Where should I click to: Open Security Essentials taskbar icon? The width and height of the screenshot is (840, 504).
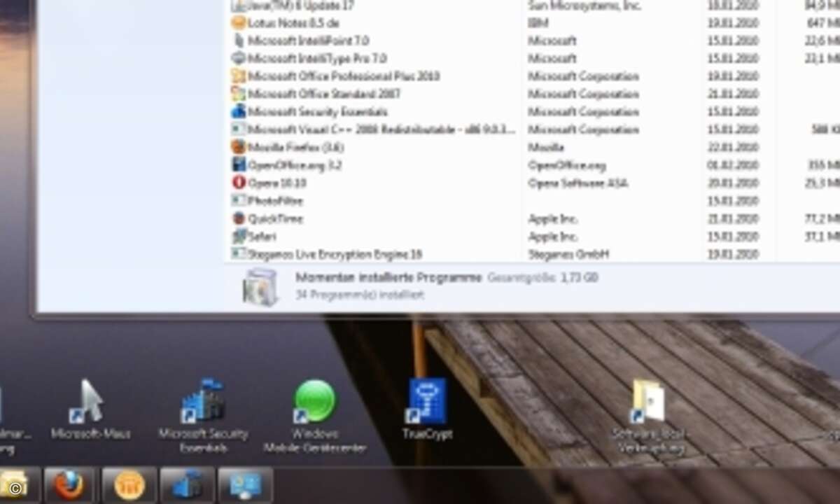187,484
